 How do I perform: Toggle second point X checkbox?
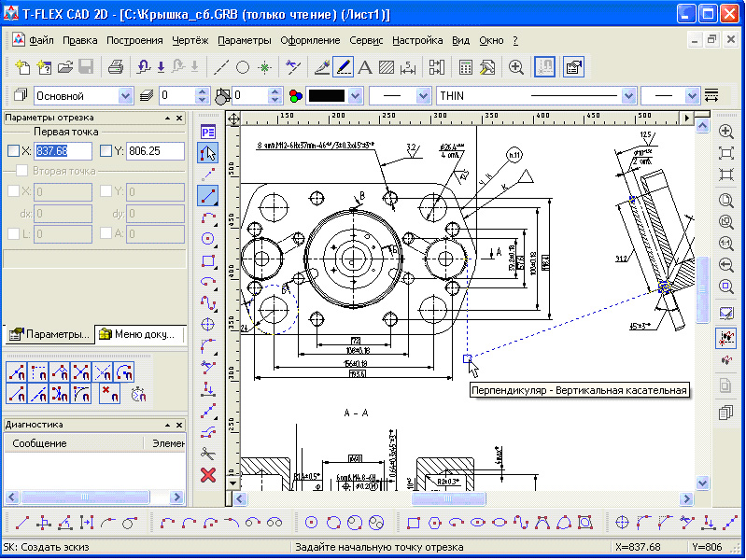pos(13,191)
